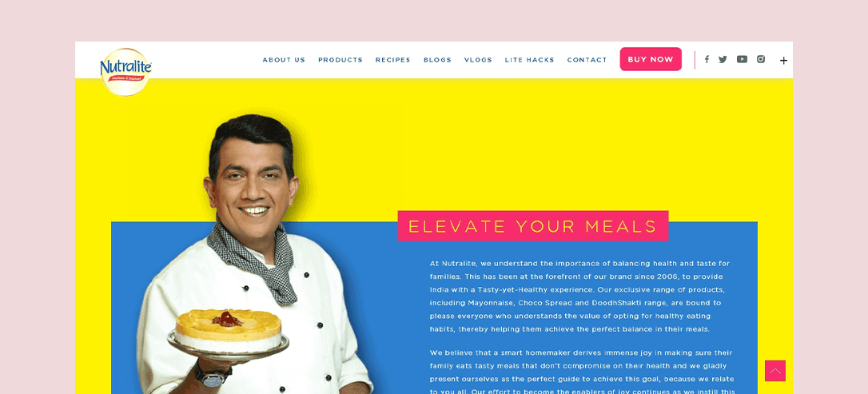Viewport: 868px width, 394px height.
Task: Open the Contact page
Action: [587, 60]
